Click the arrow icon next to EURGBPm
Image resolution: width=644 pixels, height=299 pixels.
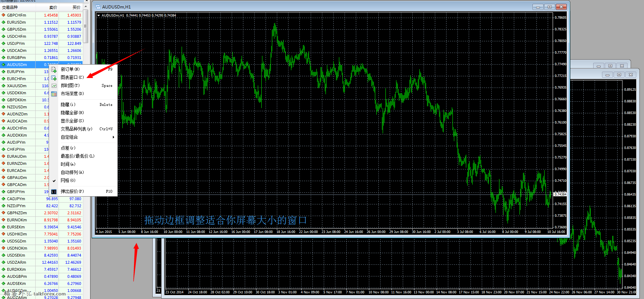click(x=3, y=58)
